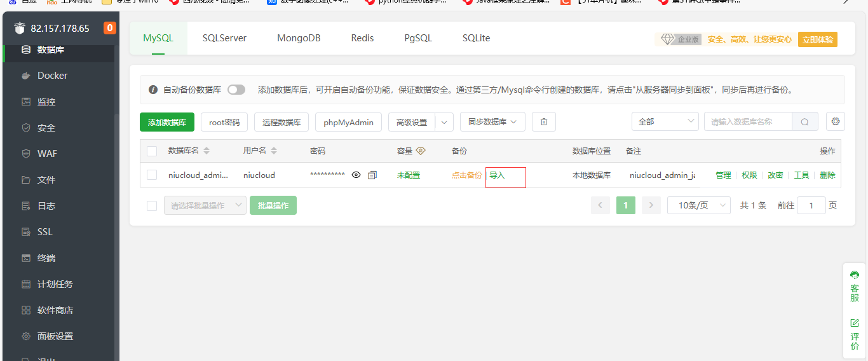Open 评价 feedback widget
This screenshot has height=361, width=868.
(855, 334)
